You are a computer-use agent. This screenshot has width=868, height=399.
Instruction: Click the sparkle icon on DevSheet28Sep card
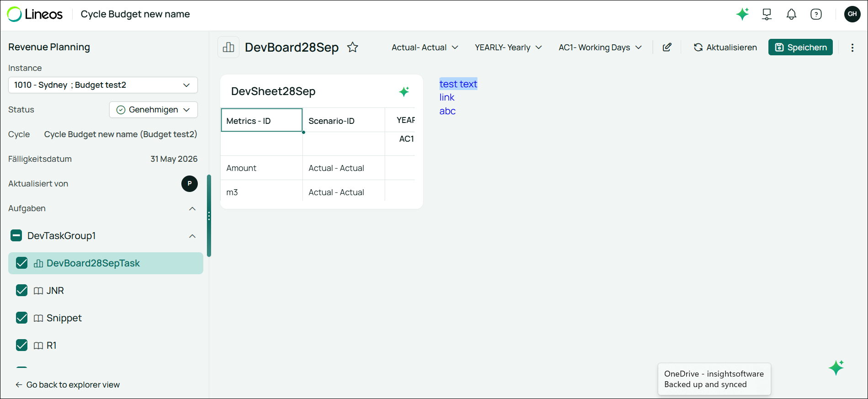click(404, 91)
